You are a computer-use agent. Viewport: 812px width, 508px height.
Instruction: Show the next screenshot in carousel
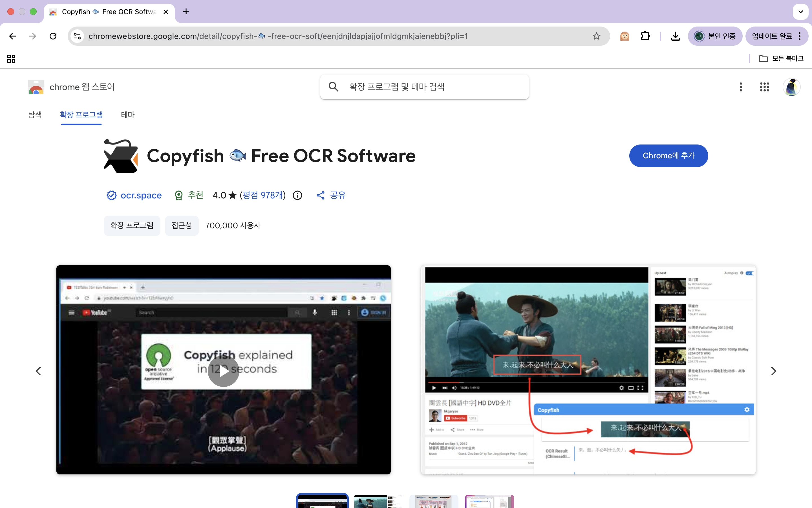tap(773, 371)
